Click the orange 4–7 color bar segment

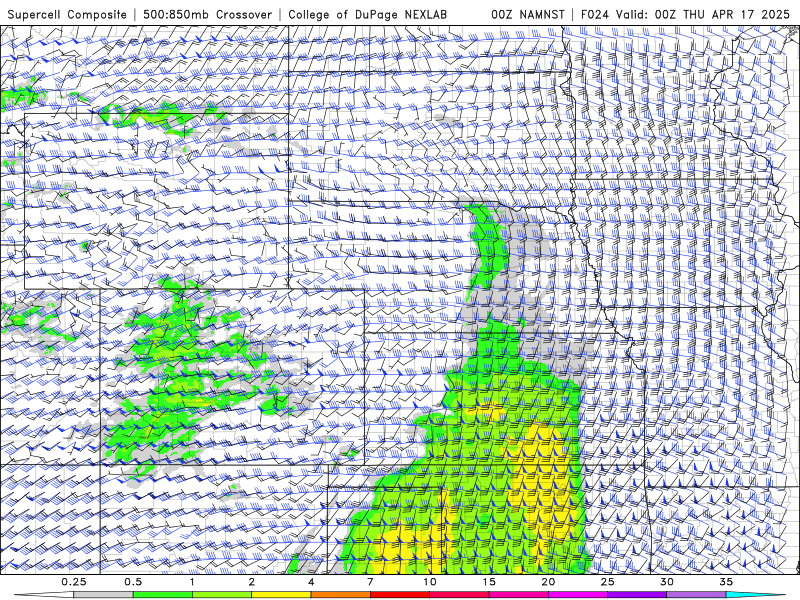click(x=340, y=595)
